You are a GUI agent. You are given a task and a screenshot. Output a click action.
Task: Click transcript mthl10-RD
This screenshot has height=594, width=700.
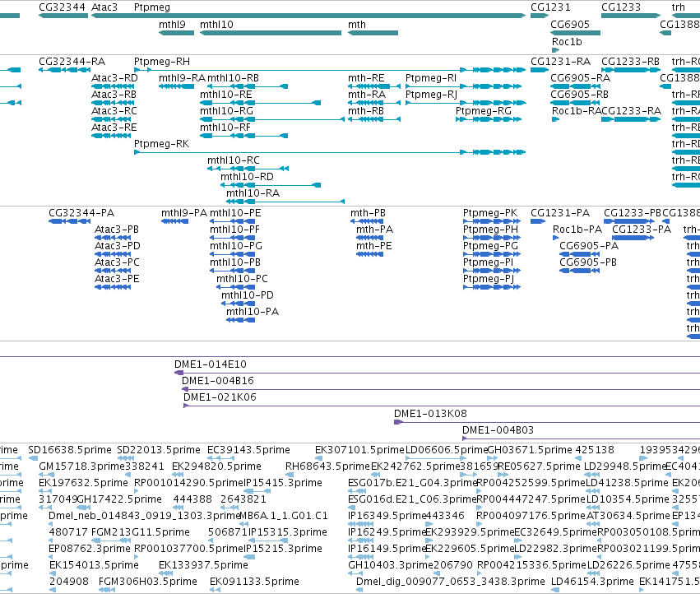tap(247, 177)
